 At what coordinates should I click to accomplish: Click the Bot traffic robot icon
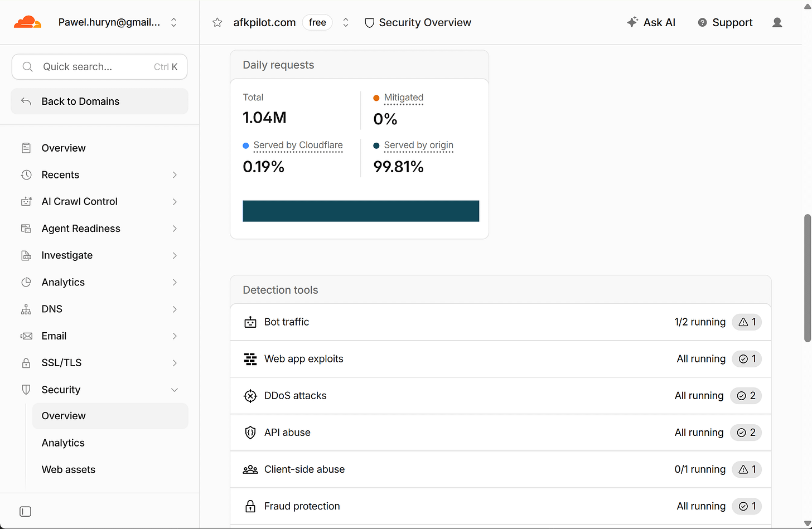click(x=250, y=322)
